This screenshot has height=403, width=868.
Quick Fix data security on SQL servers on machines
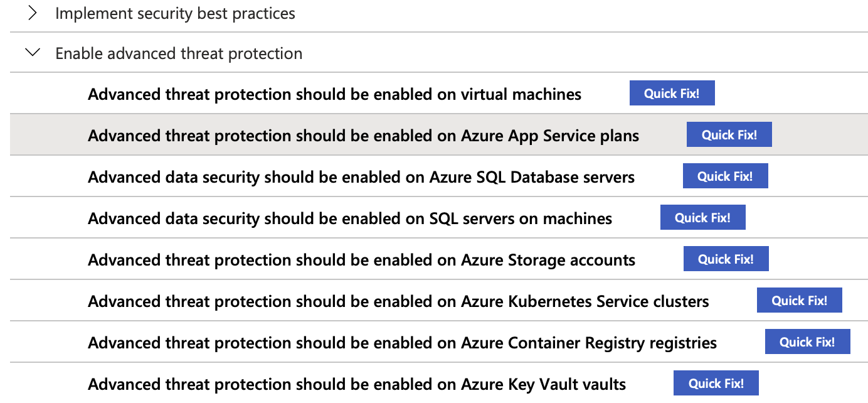(702, 217)
